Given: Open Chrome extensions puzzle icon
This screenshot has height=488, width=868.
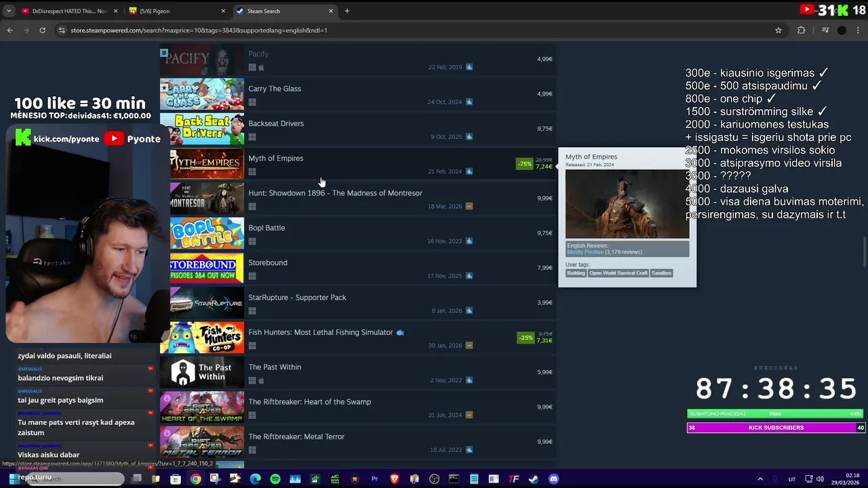Looking at the screenshot, I should (x=802, y=30).
